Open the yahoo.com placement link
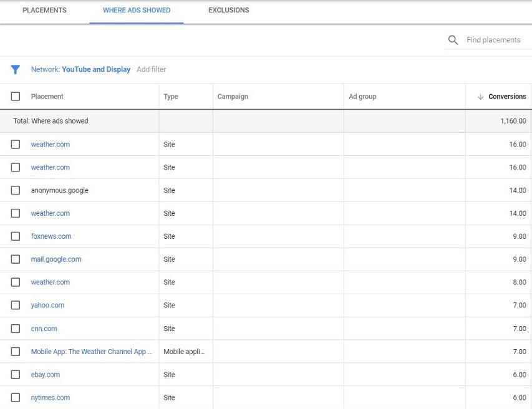Image resolution: width=532 pixels, height=409 pixels. pyautogui.click(x=49, y=305)
